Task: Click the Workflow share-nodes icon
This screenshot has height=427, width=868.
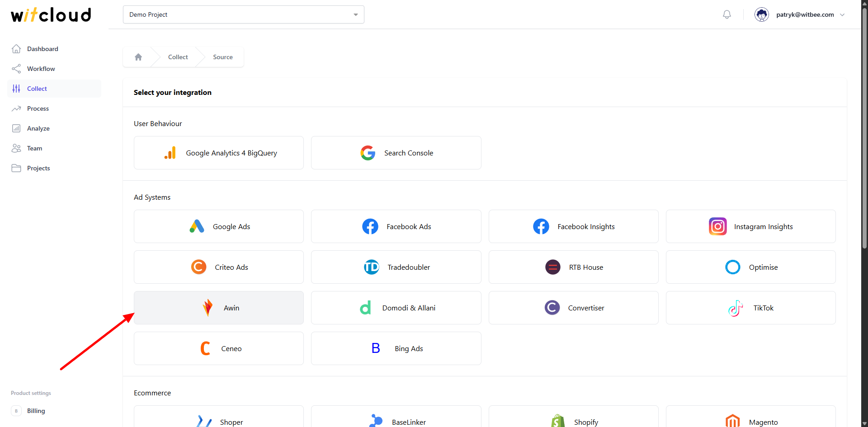Action: point(16,69)
